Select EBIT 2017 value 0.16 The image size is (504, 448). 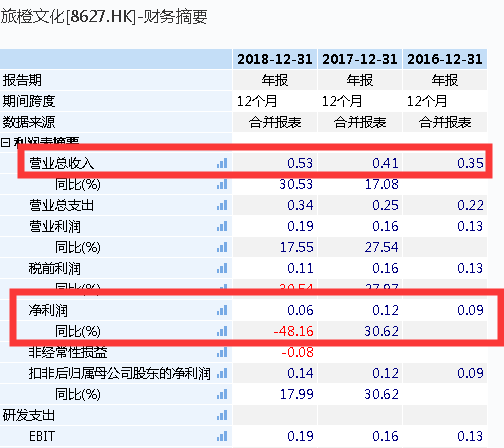pos(385,436)
